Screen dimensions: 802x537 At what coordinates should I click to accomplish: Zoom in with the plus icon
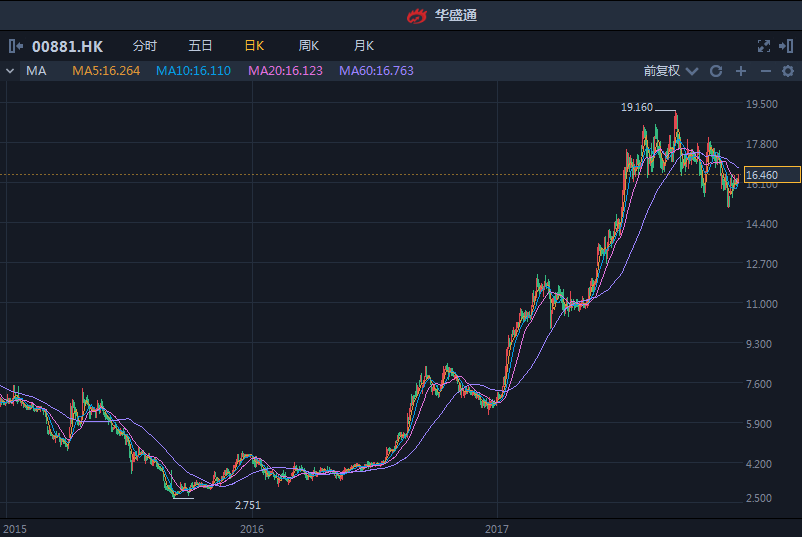[x=741, y=71]
